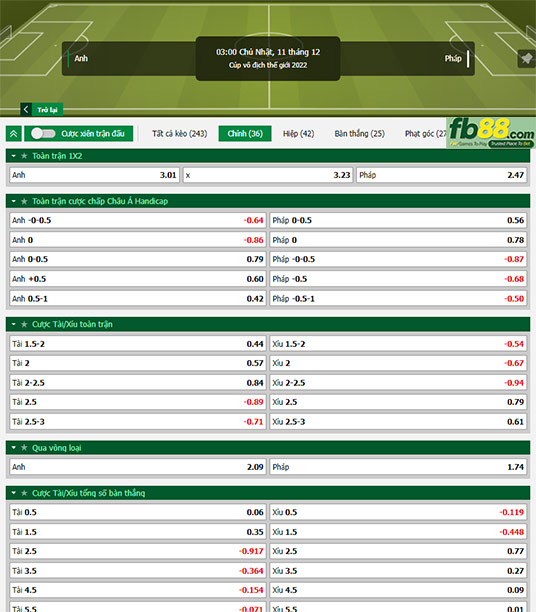
Task: Choose Tài 2.5 odds -0.89
Action: (x=137, y=402)
